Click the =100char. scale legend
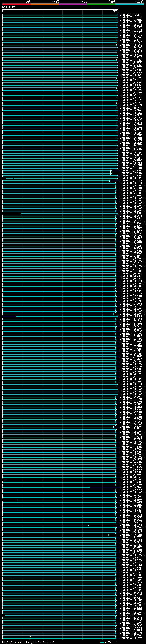Viewport: 146px width, 644px height. (109, 642)
